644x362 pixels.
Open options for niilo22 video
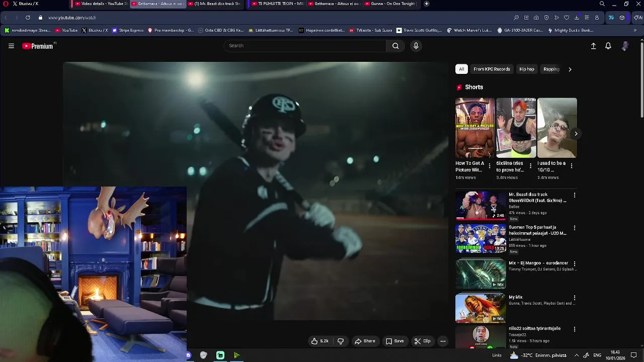575,329
